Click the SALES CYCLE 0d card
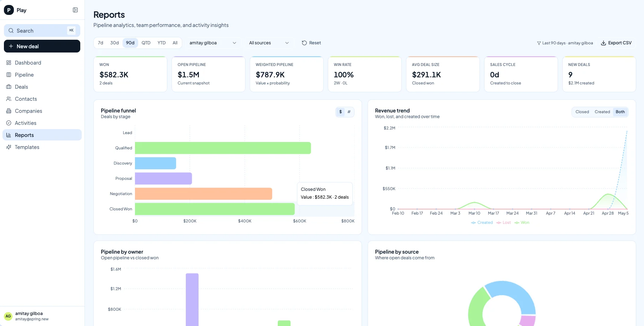 pyautogui.click(x=521, y=74)
